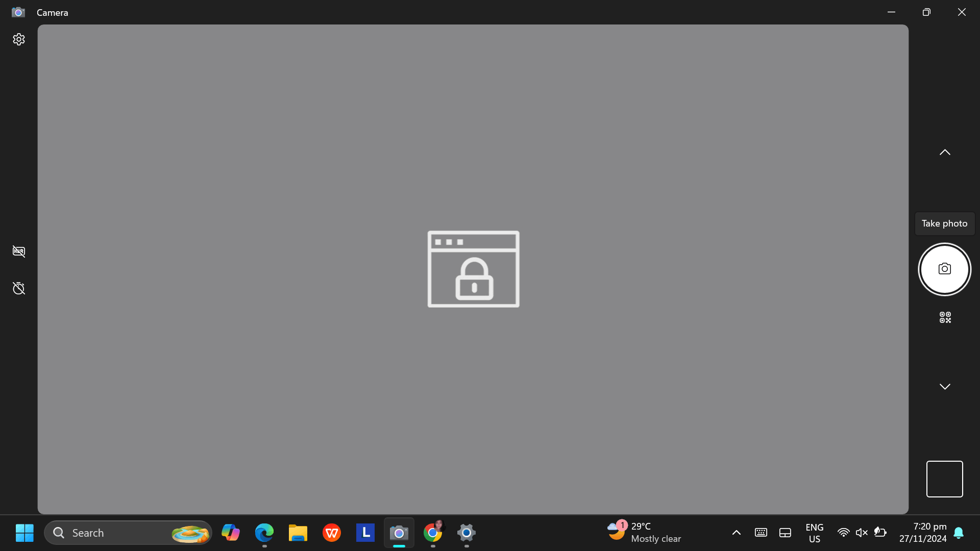Restore down the Camera window
The width and height of the screenshot is (980, 551).
(x=926, y=12)
